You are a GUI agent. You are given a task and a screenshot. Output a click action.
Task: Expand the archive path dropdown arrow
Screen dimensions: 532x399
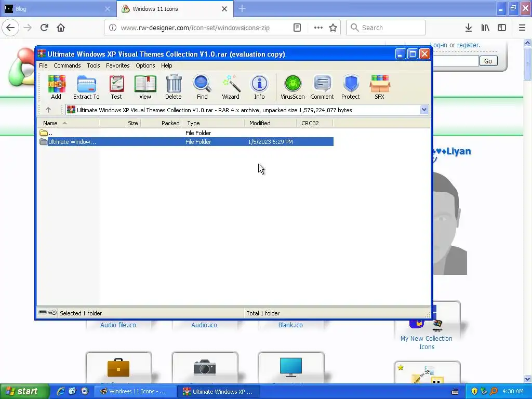tap(424, 110)
